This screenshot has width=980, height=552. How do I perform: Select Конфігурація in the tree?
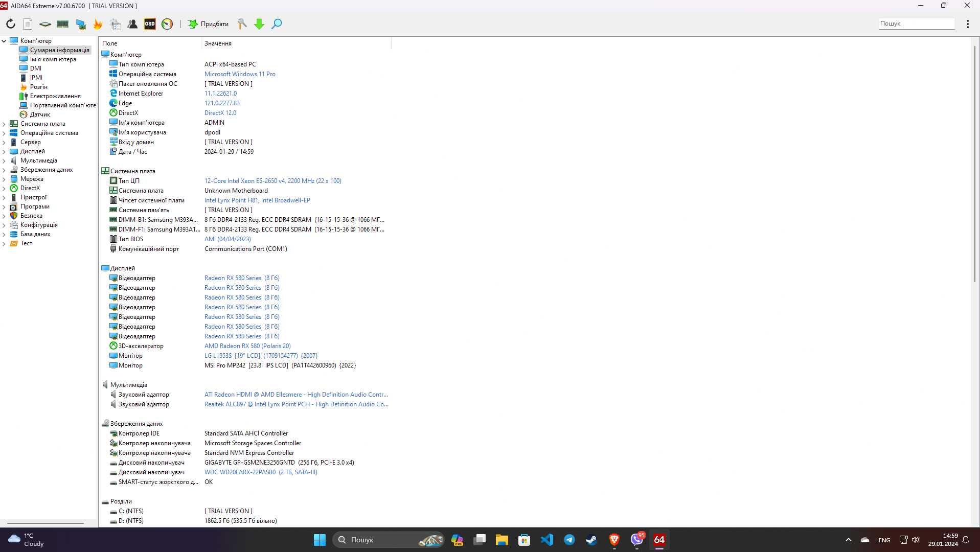pyautogui.click(x=39, y=225)
